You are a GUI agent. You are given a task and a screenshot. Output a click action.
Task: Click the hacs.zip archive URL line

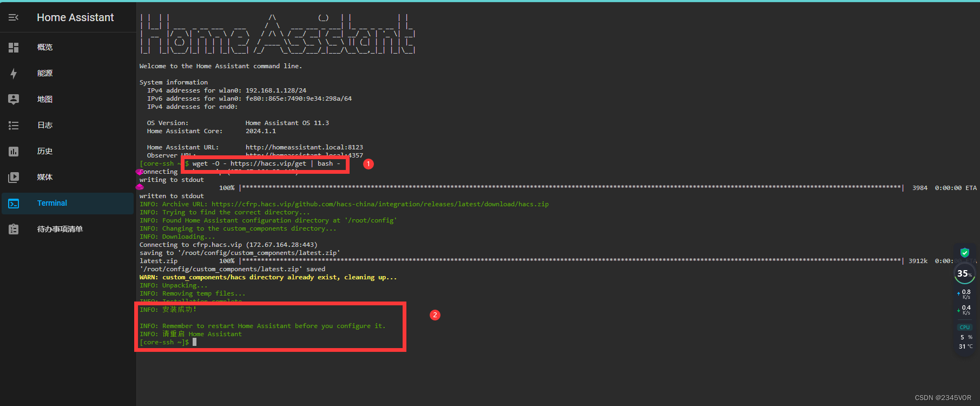point(344,204)
